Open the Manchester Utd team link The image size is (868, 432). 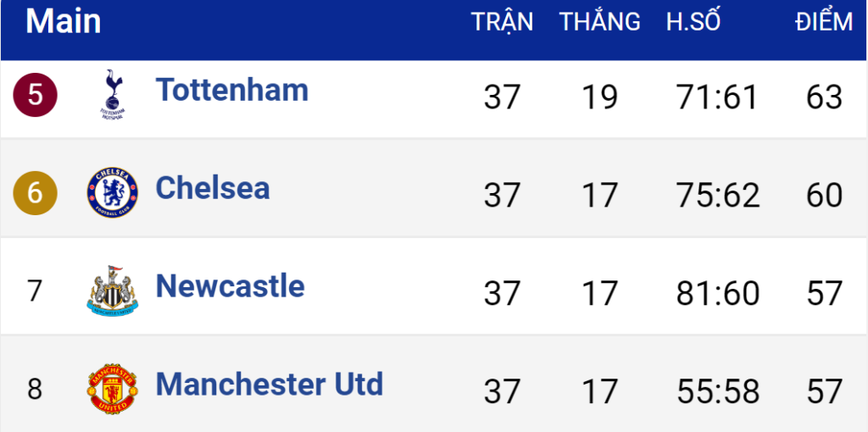[x=269, y=385]
